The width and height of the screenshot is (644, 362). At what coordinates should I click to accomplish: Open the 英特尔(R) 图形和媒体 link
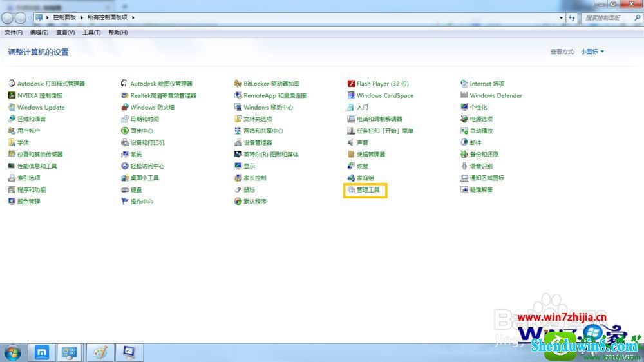point(270,154)
